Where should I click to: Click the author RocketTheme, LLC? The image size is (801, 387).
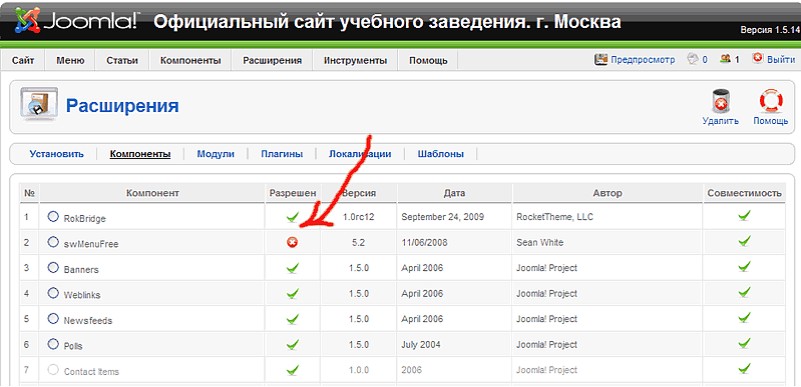tap(554, 217)
